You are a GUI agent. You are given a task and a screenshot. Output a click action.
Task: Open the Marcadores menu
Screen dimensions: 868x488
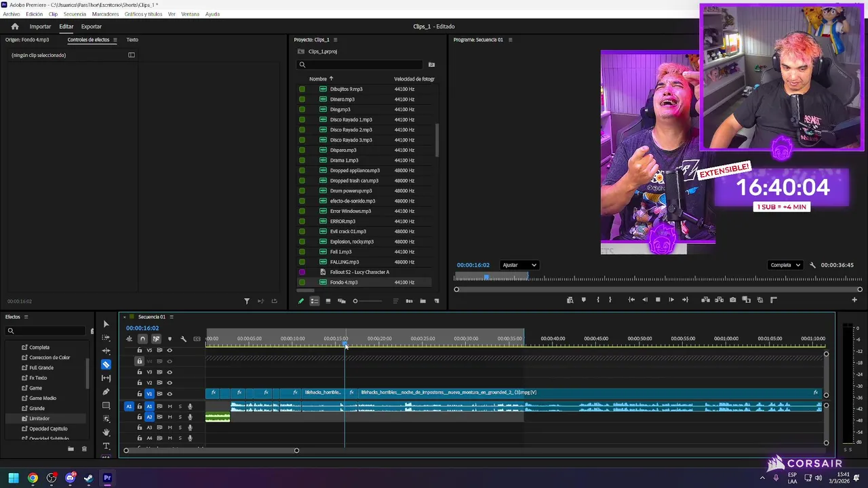pos(105,14)
